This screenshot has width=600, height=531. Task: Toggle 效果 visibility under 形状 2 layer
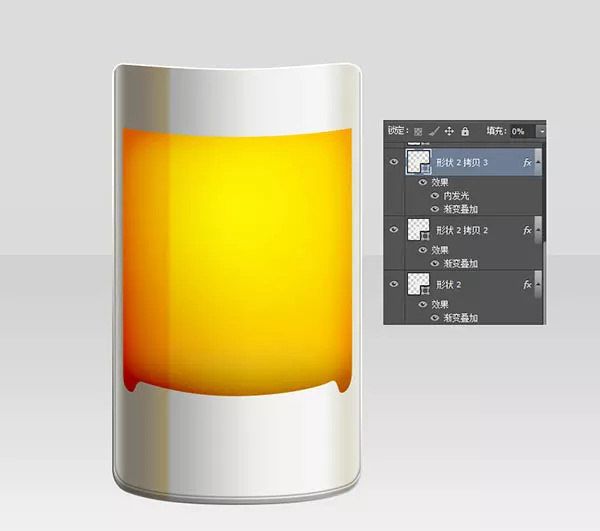click(x=422, y=304)
